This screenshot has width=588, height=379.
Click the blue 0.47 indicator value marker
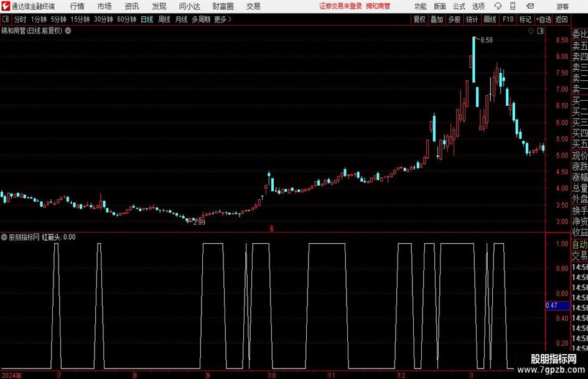point(558,306)
